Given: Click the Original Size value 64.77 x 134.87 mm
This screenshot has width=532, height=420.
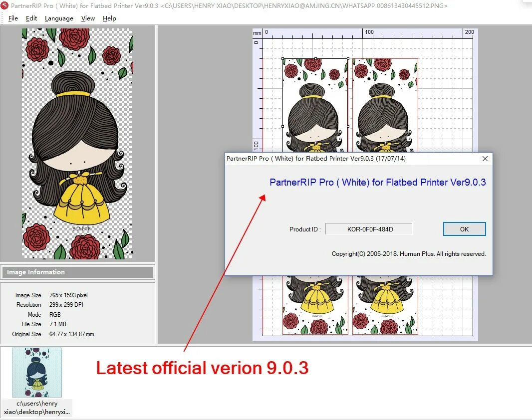Looking at the screenshot, I should click(x=71, y=334).
